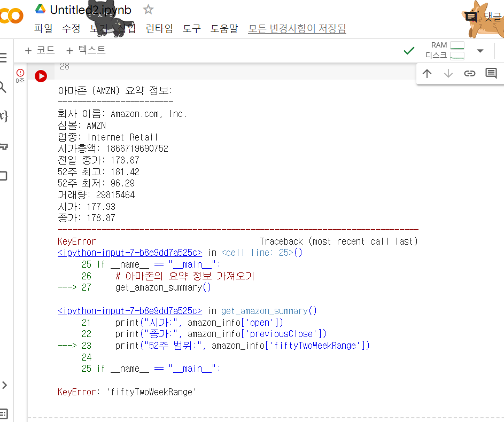Viewport: 504px width, 422px height.
Task: Add a comment to the cell
Action: point(491,74)
